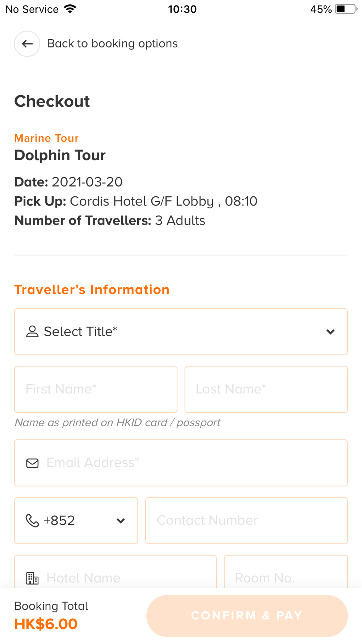Tap the hotel building icon
Screen dimensions: 362x644
(32, 578)
